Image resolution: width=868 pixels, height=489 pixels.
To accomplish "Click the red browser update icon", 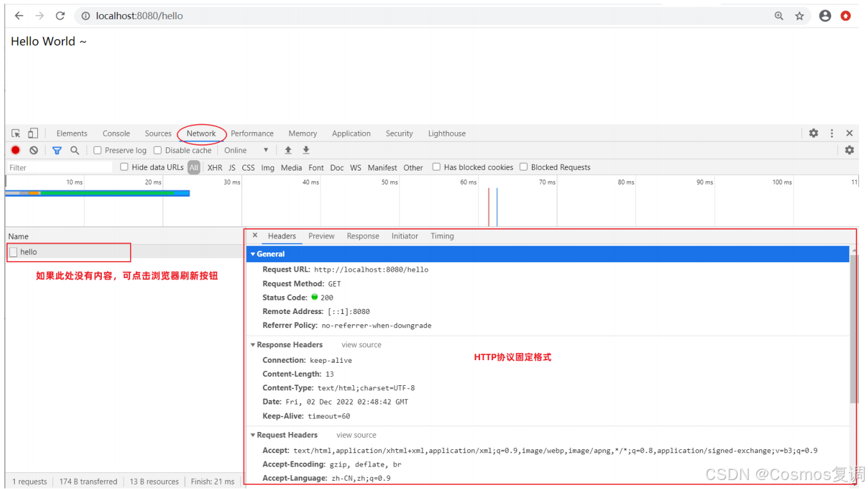I will click(846, 16).
